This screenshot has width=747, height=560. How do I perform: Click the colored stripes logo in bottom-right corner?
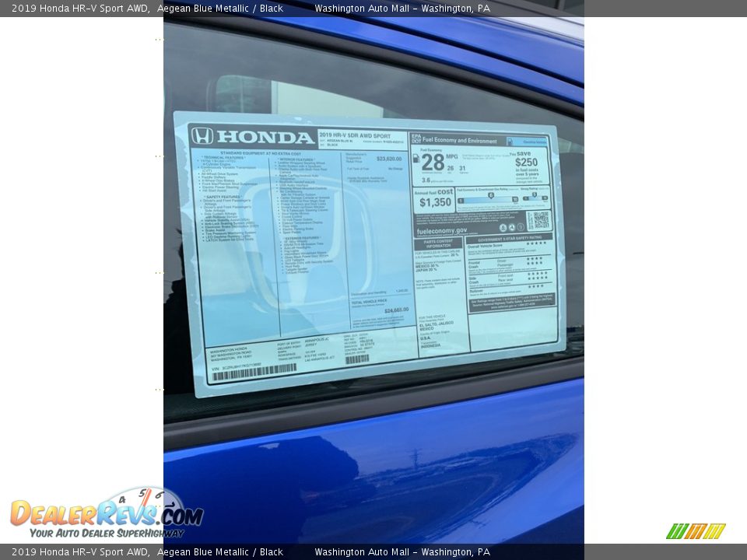[x=695, y=531]
